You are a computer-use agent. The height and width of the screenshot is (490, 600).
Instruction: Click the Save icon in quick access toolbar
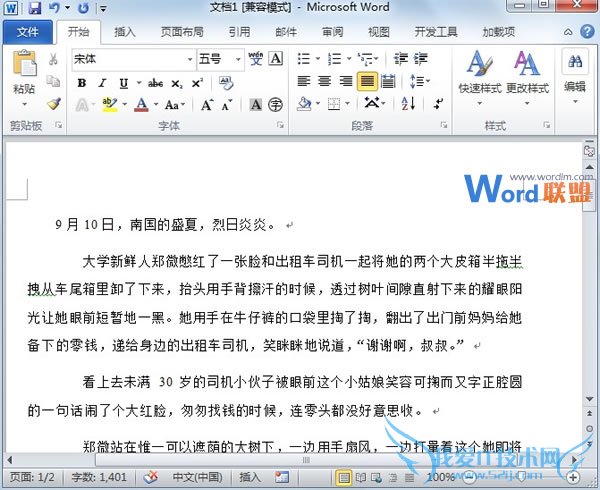pos(35,7)
